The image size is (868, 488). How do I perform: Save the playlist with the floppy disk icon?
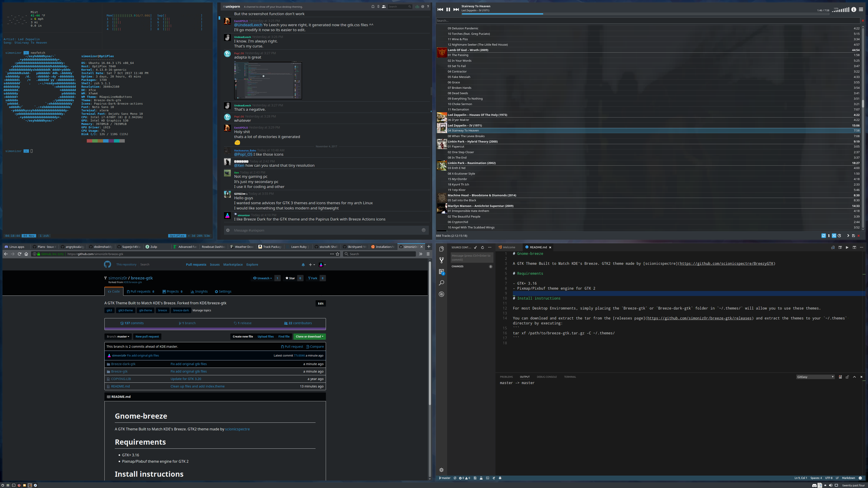click(853, 235)
